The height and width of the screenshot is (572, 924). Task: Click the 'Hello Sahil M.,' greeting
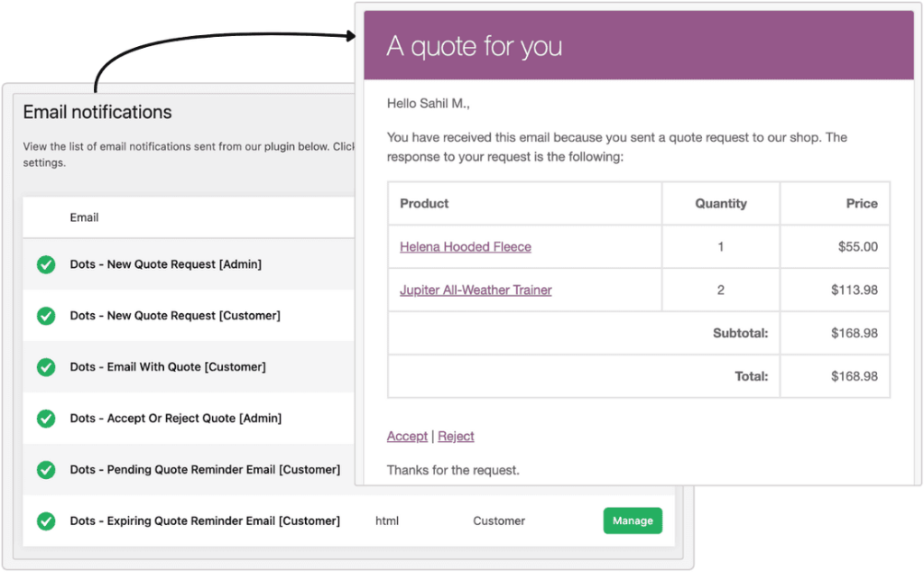(x=429, y=104)
